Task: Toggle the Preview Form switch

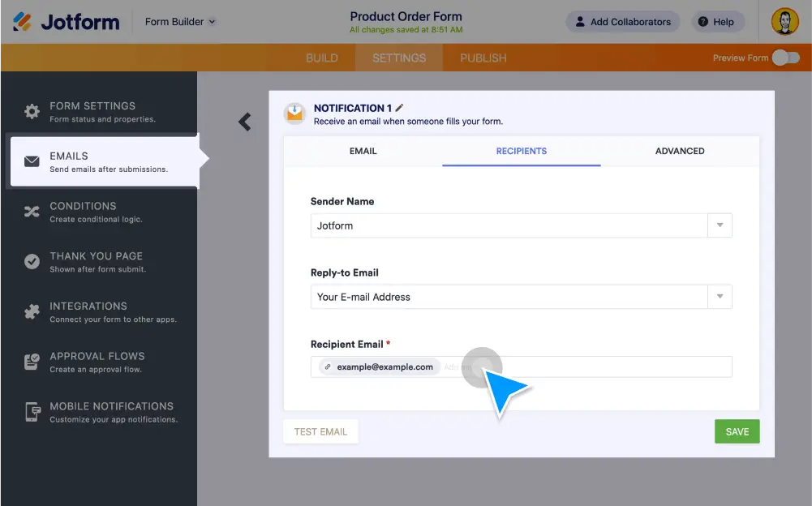Action: click(x=784, y=58)
